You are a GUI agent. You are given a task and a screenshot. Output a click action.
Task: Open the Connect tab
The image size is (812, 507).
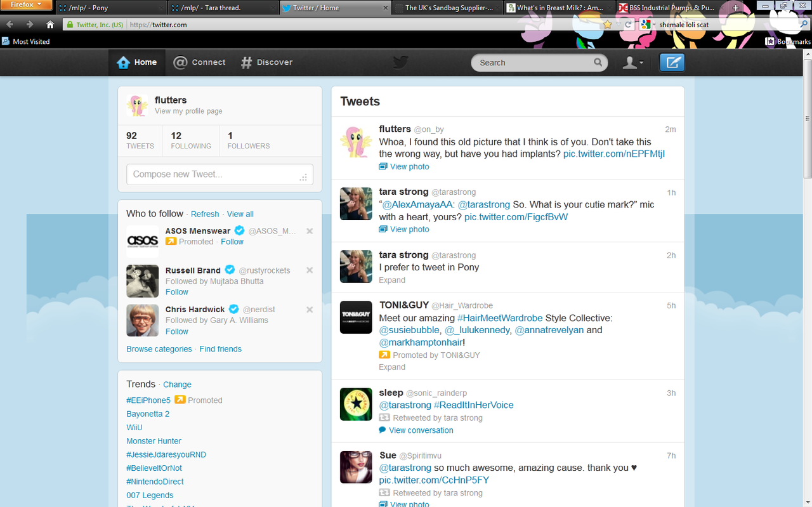[199, 62]
